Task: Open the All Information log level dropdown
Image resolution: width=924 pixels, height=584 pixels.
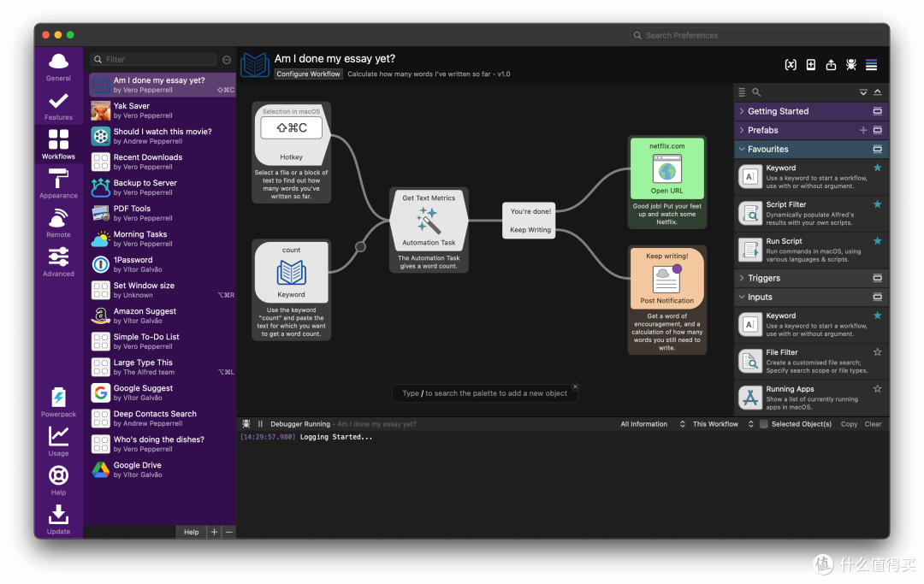Action: tap(652, 424)
